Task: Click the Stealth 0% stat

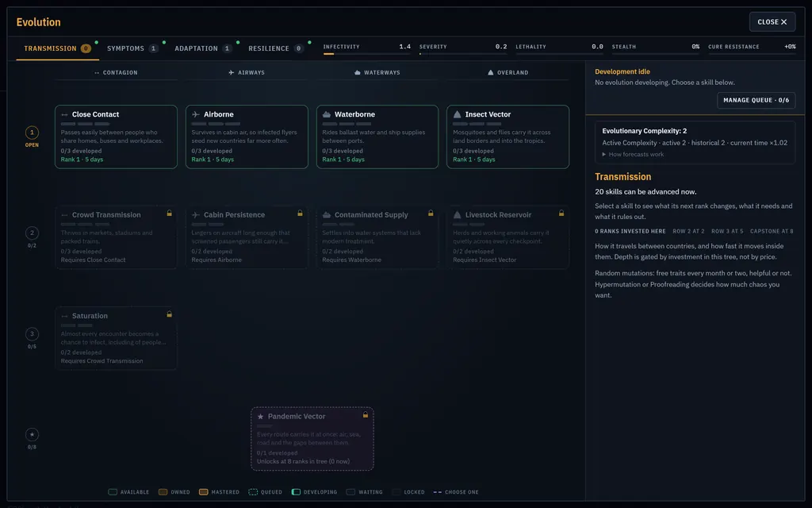Action: point(656,47)
